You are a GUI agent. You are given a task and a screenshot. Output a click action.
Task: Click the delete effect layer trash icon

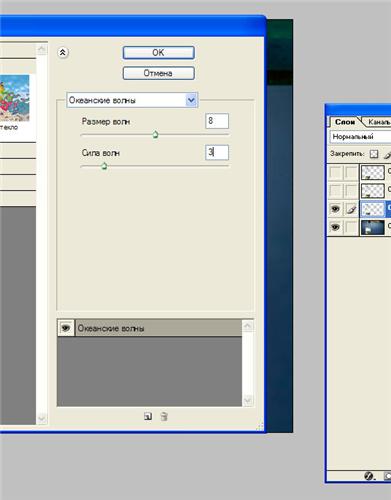pos(164,416)
